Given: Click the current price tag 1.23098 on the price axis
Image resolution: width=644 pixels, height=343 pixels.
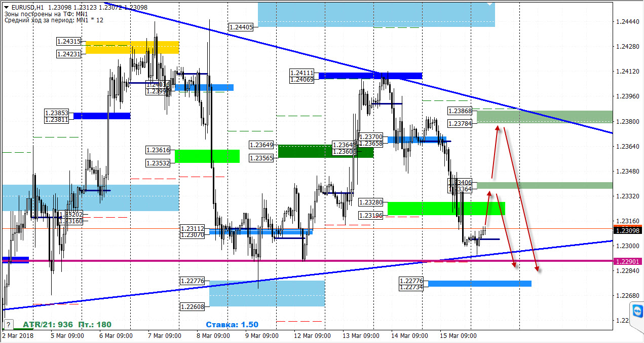Looking at the screenshot, I should (x=628, y=231).
